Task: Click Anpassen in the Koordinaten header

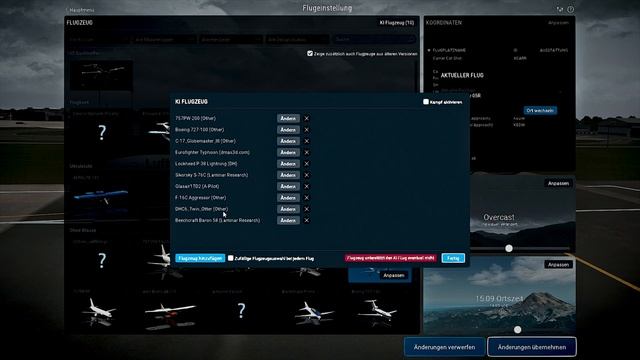Action: [558, 23]
